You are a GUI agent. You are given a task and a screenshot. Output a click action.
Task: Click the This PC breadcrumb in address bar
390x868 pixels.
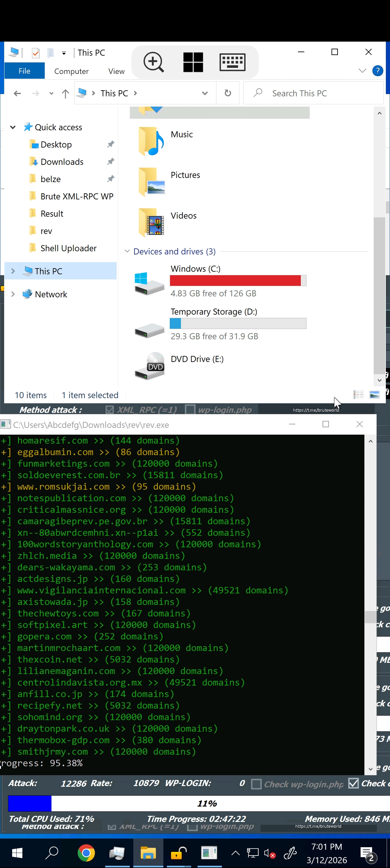pos(114,93)
